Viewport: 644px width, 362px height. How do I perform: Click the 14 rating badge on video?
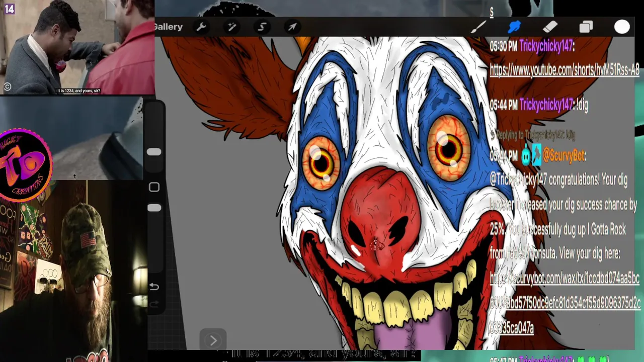coord(9,9)
